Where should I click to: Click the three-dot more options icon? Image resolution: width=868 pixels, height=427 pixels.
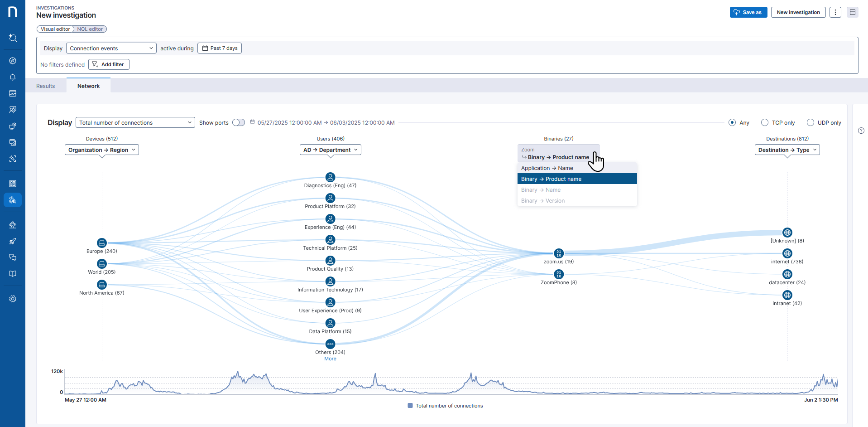coord(835,12)
